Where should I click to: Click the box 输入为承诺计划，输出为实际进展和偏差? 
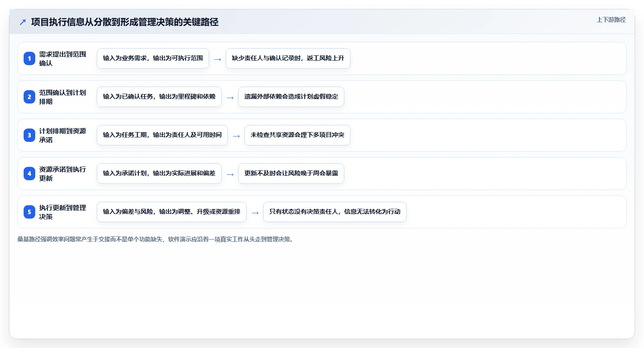coord(159,174)
